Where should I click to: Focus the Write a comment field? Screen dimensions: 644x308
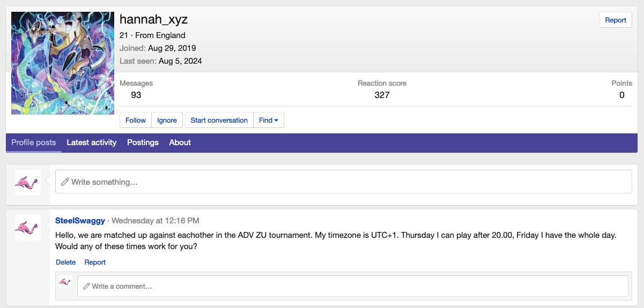[352, 286]
